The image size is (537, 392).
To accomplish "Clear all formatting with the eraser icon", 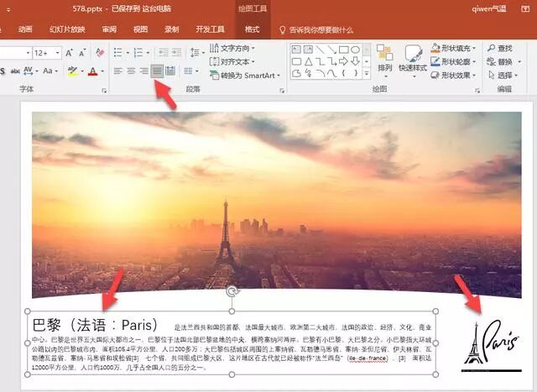I will tap(100, 53).
